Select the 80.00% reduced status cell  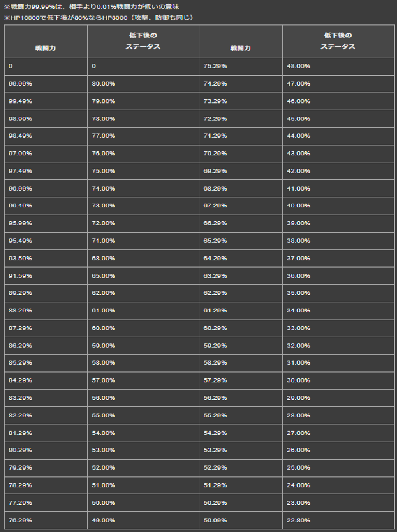point(103,84)
